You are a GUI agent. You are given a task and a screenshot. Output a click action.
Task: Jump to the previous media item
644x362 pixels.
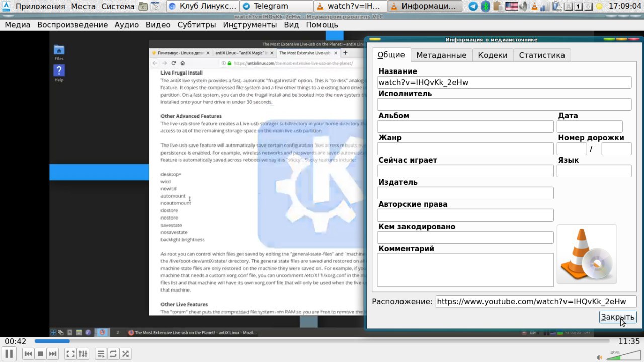tap(28, 354)
